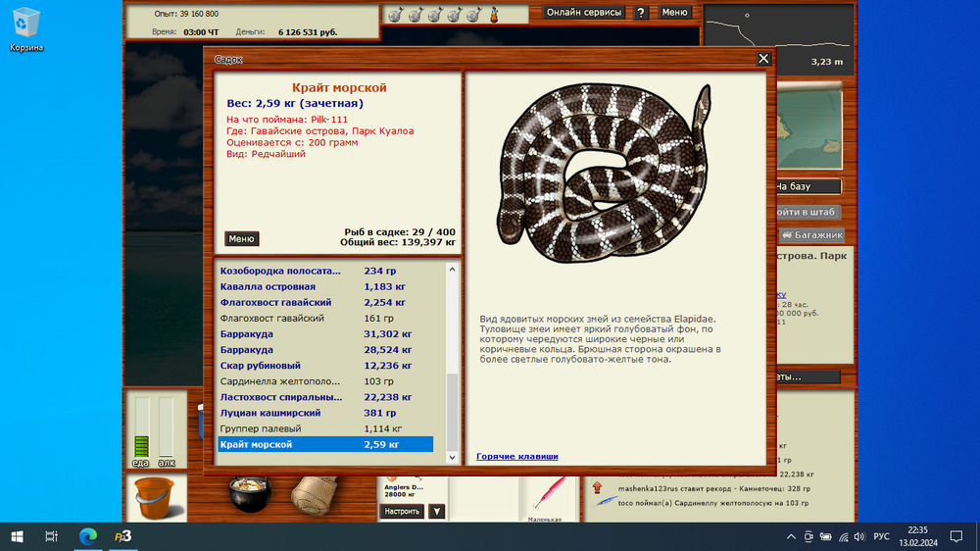Open Task View on the taskbar
This screenshot has width=980, height=551.
point(51,536)
